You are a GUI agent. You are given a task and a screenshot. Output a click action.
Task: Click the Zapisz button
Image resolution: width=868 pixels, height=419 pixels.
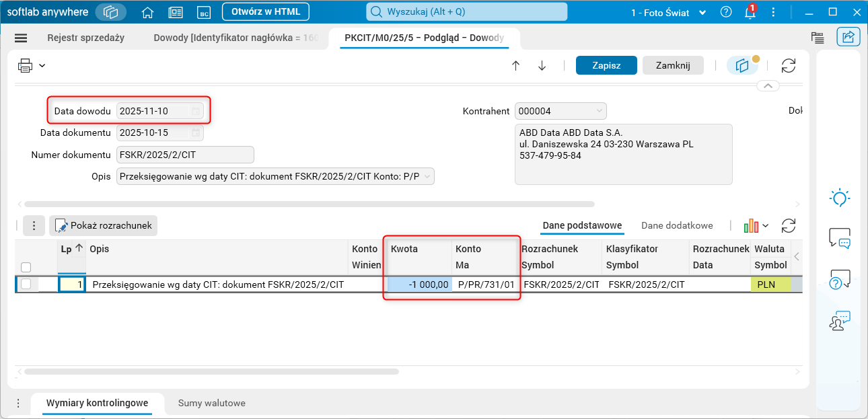pyautogui.click(x=606, y=65)
